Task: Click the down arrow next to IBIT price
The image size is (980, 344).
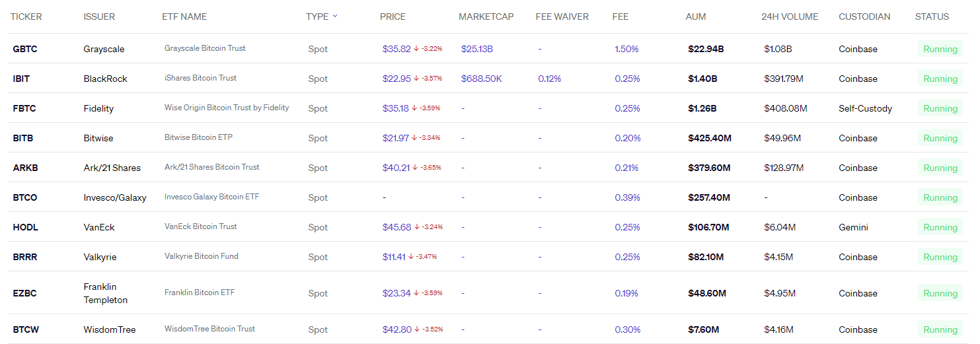Action: [416, 79]
